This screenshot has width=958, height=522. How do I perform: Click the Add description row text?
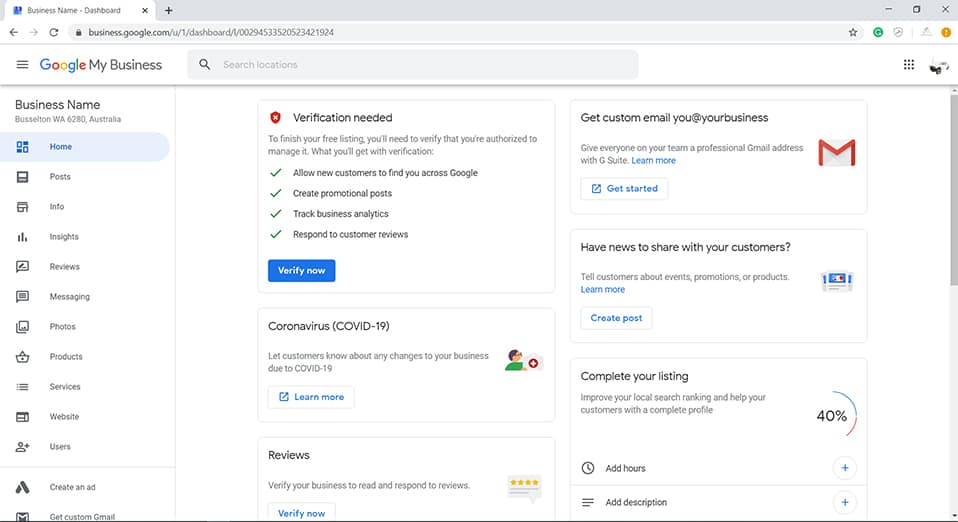(636, 502)
